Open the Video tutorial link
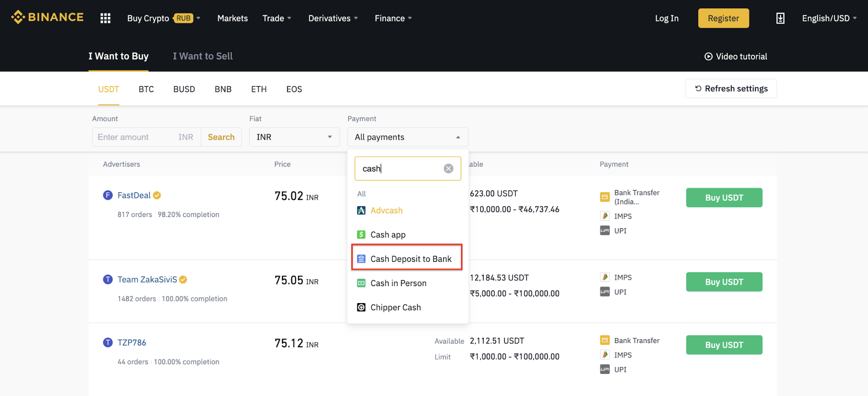 tap(736, 56)
